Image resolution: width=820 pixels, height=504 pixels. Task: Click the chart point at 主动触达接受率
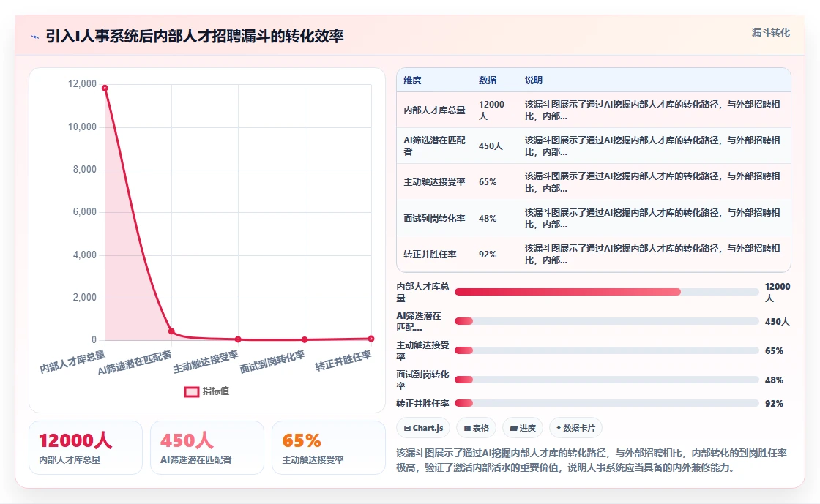click(x=238, y=339)
